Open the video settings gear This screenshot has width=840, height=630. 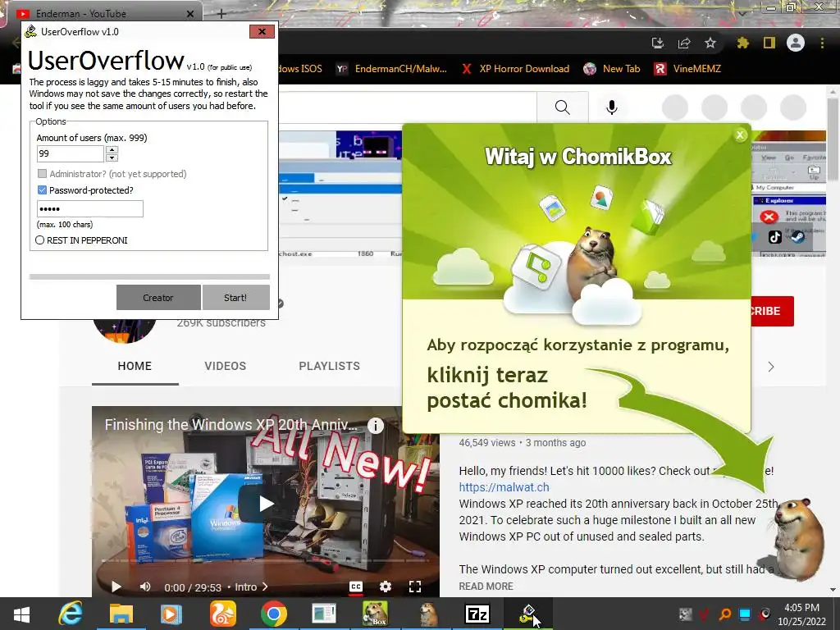(386, 587)
